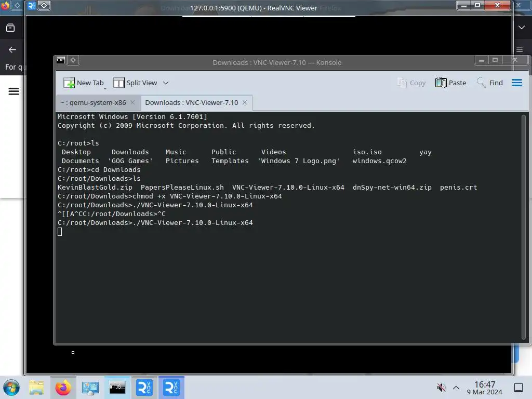Click the Copy toolbar button
This screenshot has width=532, height=399.
411,83
